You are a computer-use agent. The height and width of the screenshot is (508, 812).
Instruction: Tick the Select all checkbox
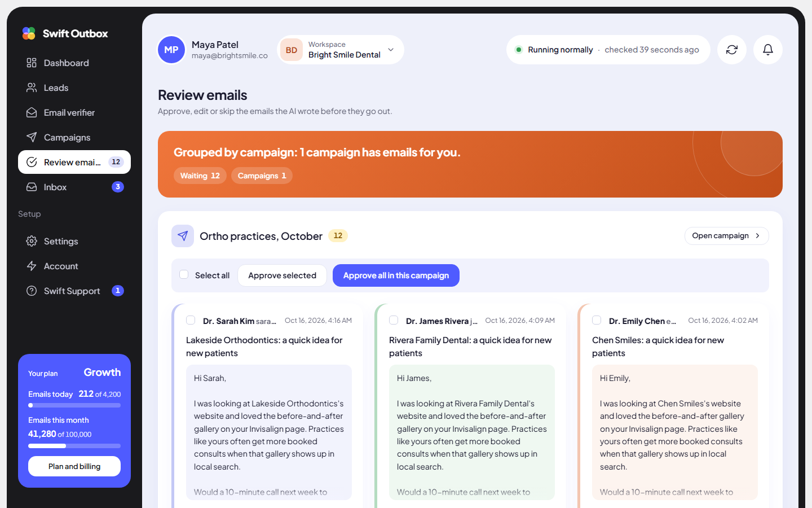click(x=184, y=275)
